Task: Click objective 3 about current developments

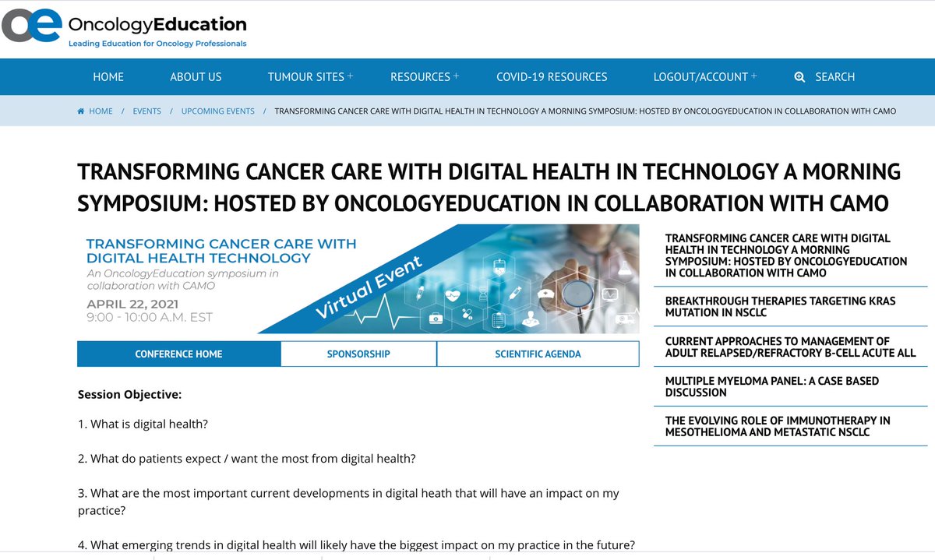Action: pyautogui.click(x=348, y=502)
